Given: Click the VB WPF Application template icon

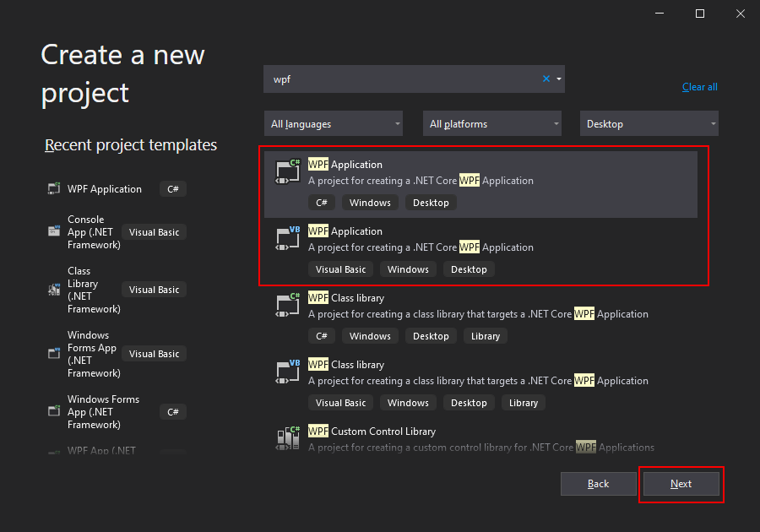Looking at the screenshot, I should coord(288,238).
